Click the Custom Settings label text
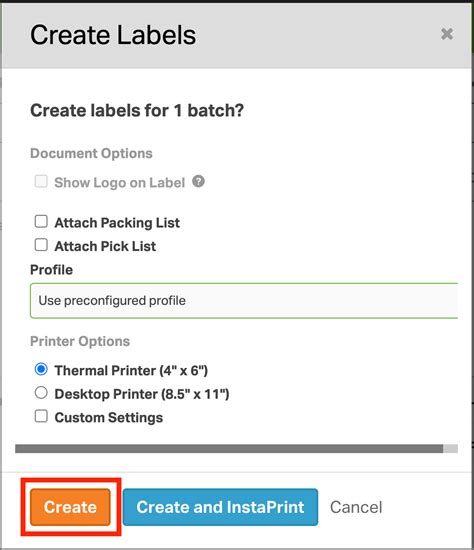 109,418
